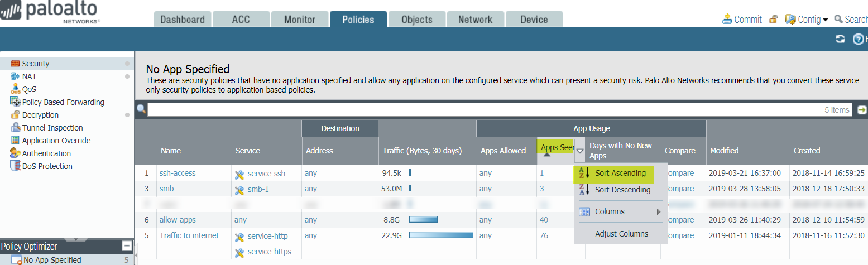Click the DoS Protection sidebar icon
Viewport: 868px width, 265px height.
point(15,166)
